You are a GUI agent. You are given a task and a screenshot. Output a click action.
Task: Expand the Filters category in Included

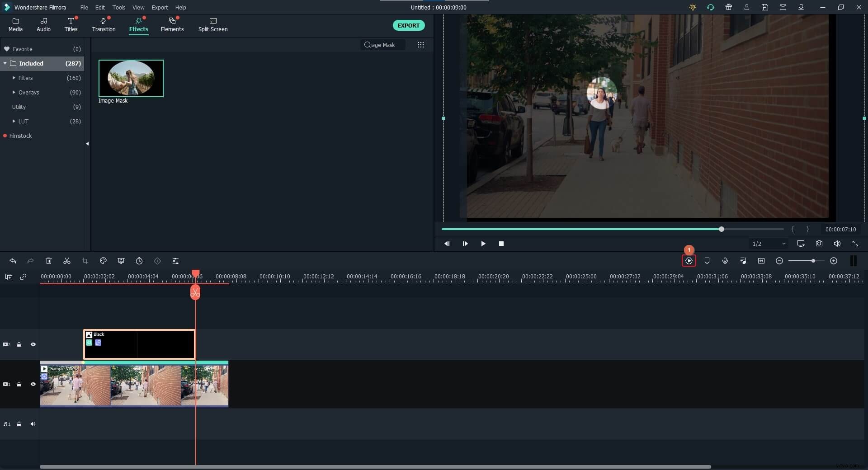point(15,78)
